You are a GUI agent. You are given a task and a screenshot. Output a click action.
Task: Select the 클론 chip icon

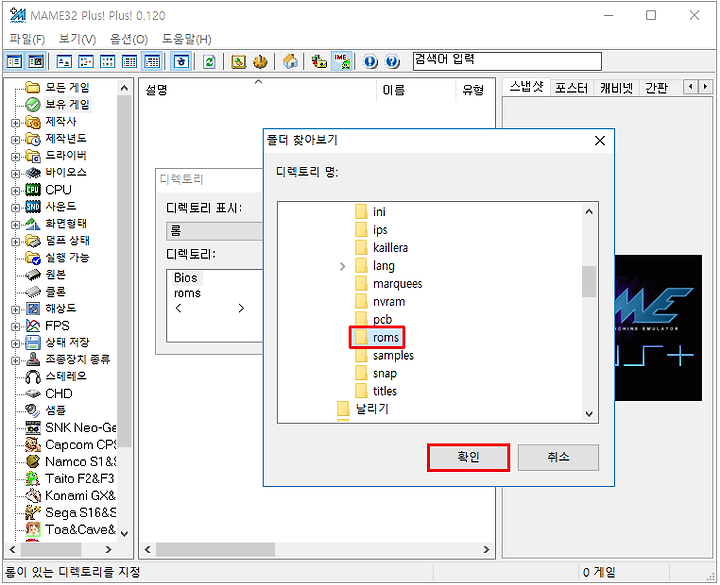pyautogui.click(x=33, y=292)
